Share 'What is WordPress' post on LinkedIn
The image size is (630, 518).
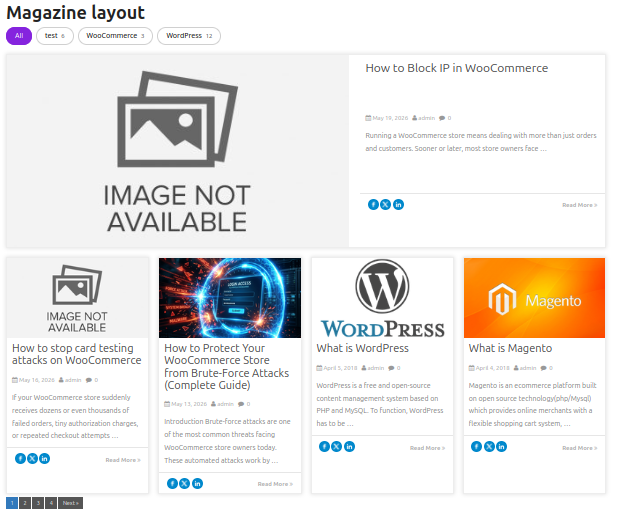click(x=350, y=446)
